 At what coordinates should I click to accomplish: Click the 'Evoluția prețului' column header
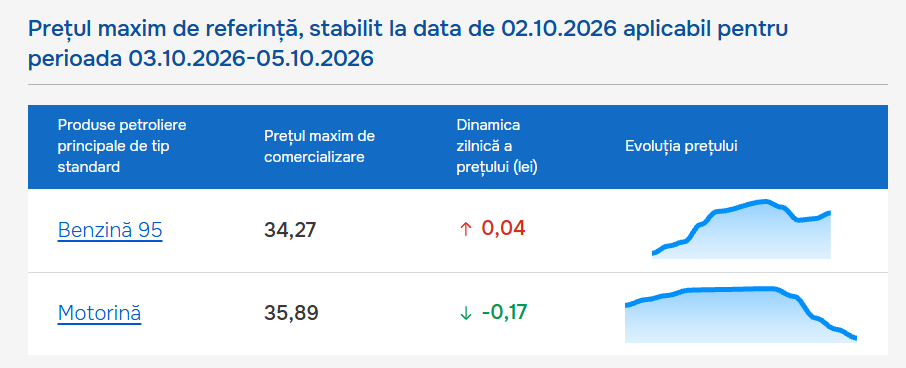pyautogui.click(x=681, y=146)
